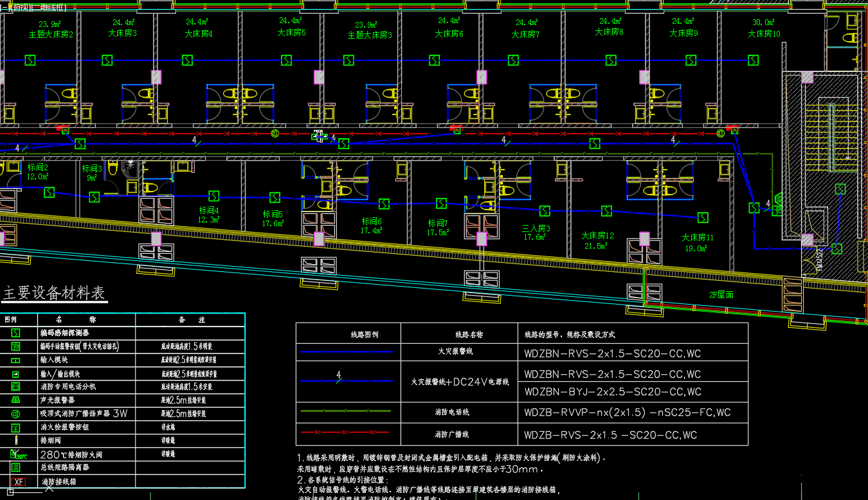Viewport: 868px width, 500px height.
Task: Open the [俯视] view dropdown in viewport controls
Action: pyautogui.click(x=17, y=6)
